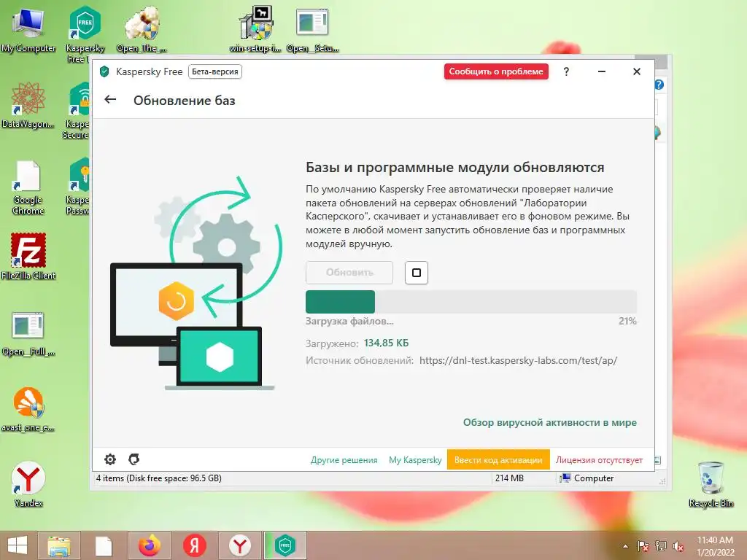
Task: Select Kaspersky Free taskbar button
Action: tap(285, 545)
